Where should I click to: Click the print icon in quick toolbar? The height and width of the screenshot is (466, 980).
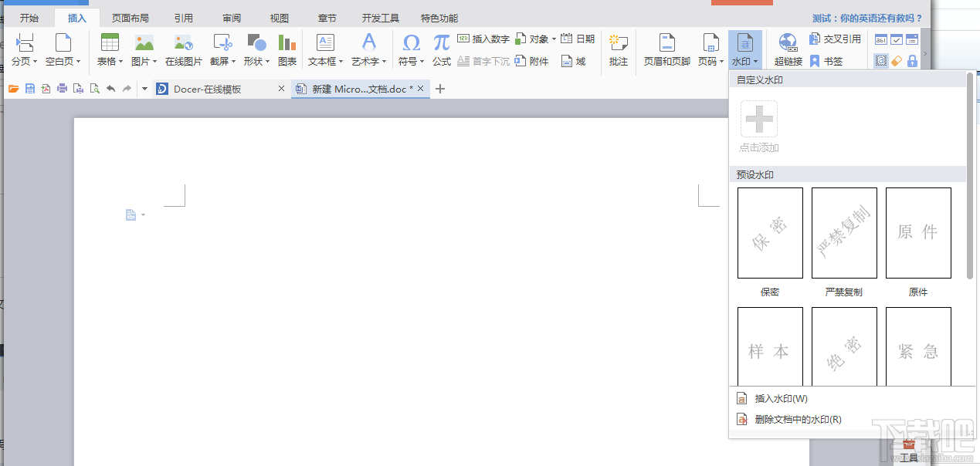(62, 89)
